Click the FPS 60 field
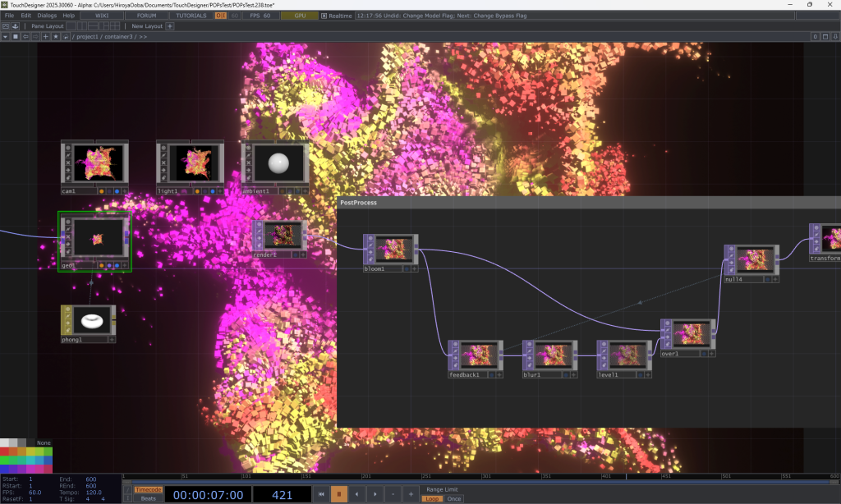The width and height of the screenshot is (841, 504). click(260, 16)
